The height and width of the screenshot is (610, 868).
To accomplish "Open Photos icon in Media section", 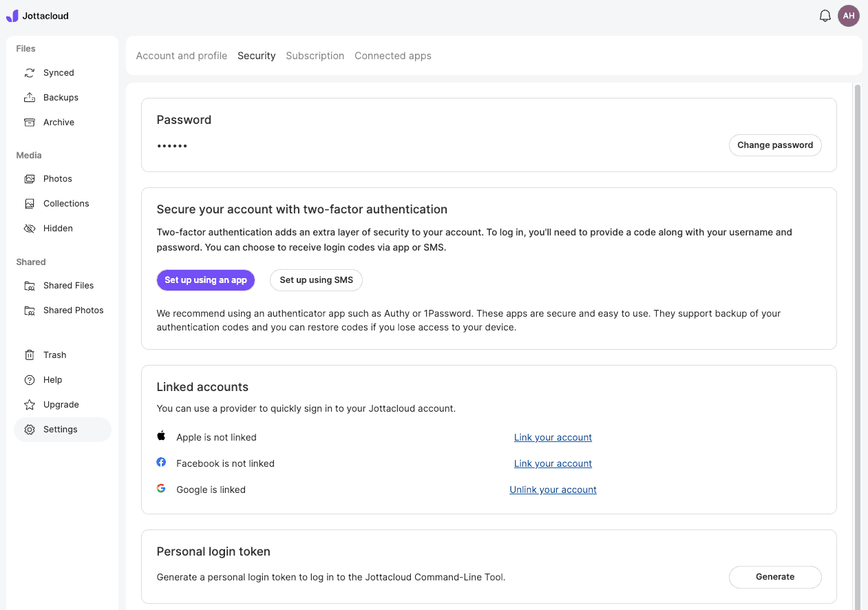I will (30, 179).
